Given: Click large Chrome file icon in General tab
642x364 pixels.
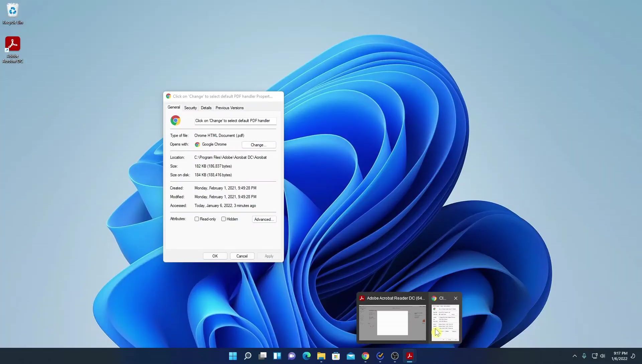Looking at the screenshot, I should coord(176,120).
